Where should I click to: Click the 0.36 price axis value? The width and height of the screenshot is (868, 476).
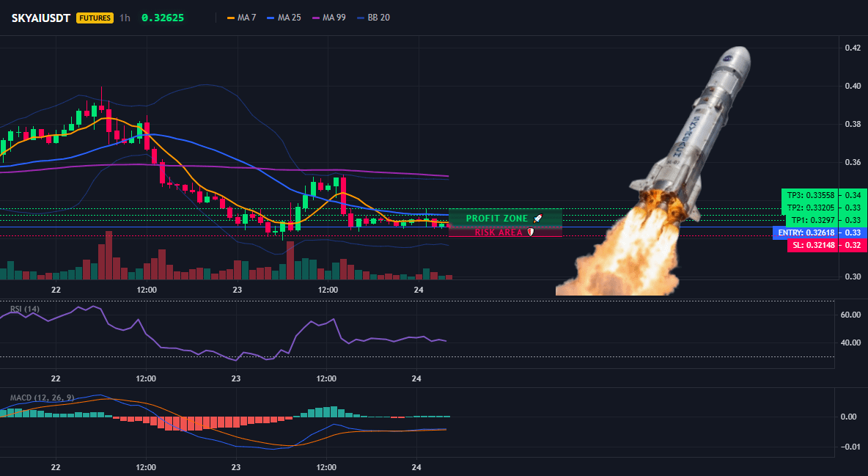point(853,162)
